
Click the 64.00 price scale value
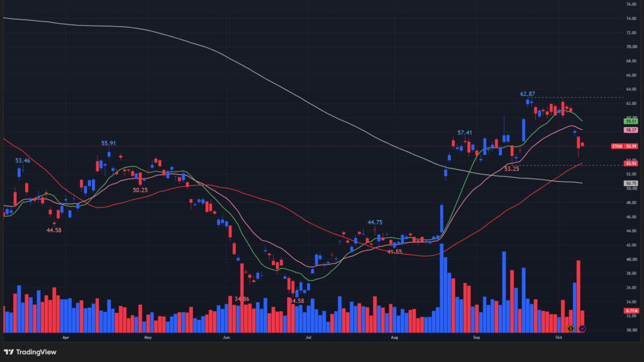click(x=631, y=89)
